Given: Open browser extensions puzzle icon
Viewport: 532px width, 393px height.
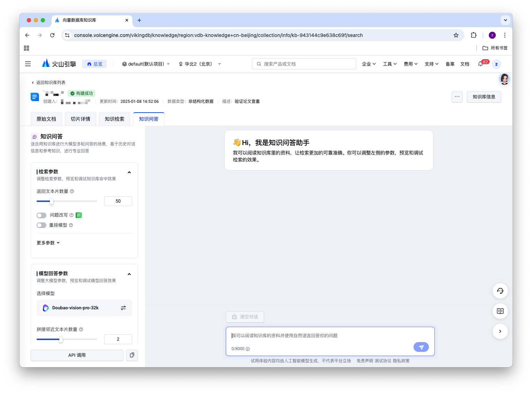Looking at the screenshot, I should [473, 35].
